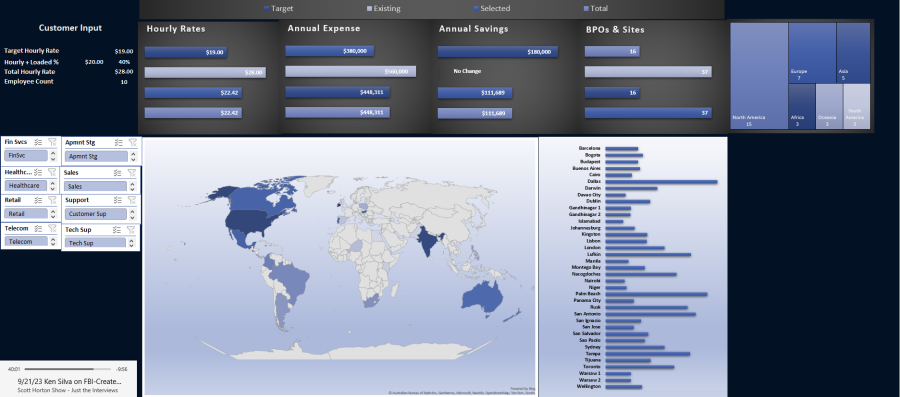900x397 pixels.
Task: Click the Employee Count value 10
Action: 124,82
